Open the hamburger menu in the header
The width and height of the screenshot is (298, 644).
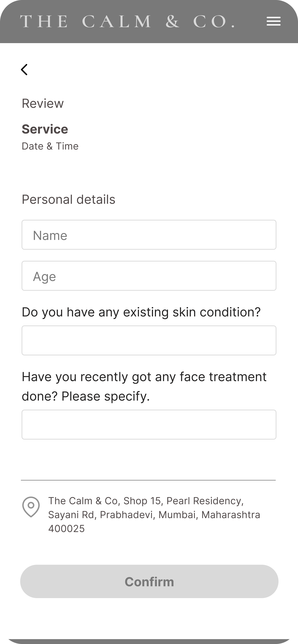coord(273,21)
